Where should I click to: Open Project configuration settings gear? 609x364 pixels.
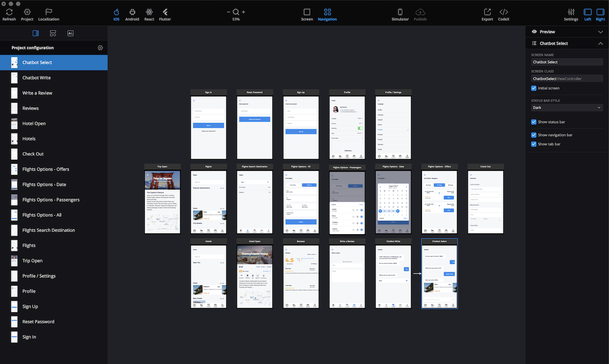tap(100, 47)
